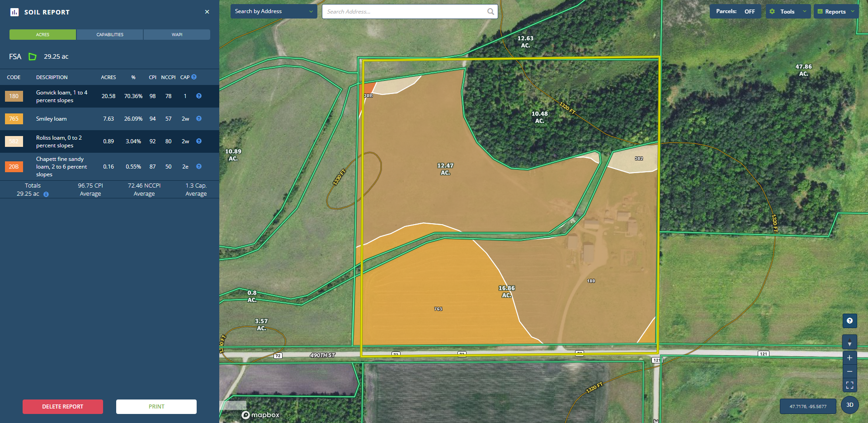The width and height of the screenshot is (868, 423).
Task: Click the Print button
Action: 156,407
